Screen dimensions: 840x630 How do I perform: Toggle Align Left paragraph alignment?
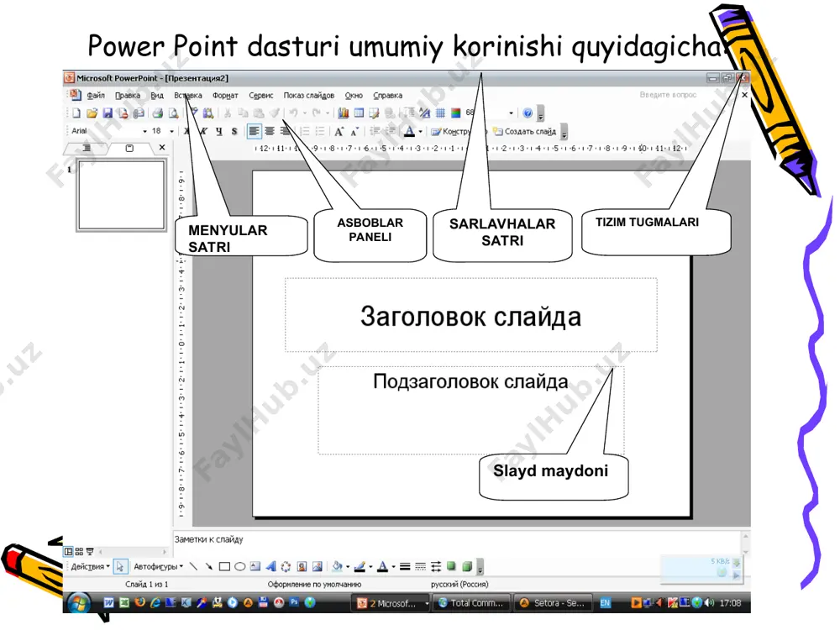(x=254, y=131)
